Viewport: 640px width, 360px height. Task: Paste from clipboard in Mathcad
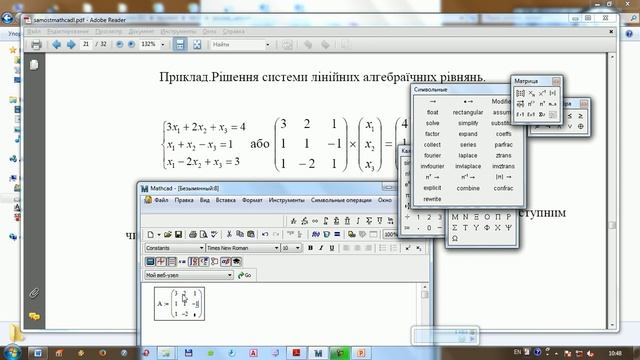tap(251, 234)
